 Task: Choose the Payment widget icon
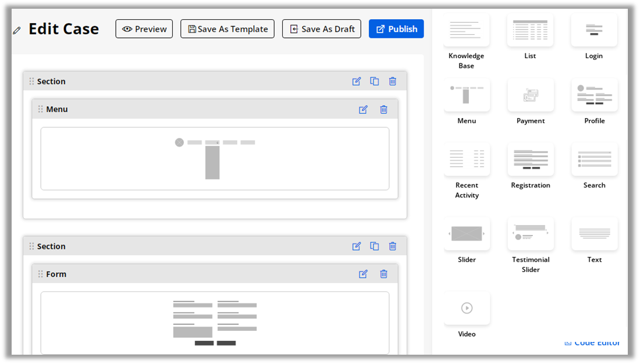pos(530,95)
